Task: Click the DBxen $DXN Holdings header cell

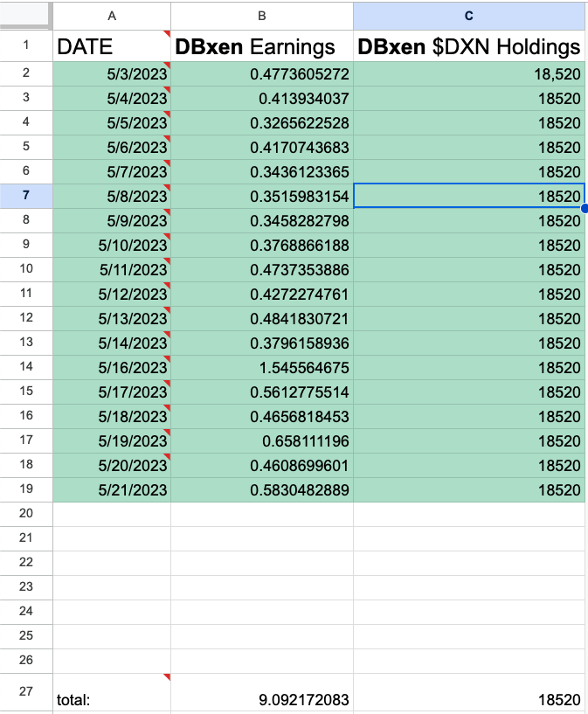Action: [469, 46]
